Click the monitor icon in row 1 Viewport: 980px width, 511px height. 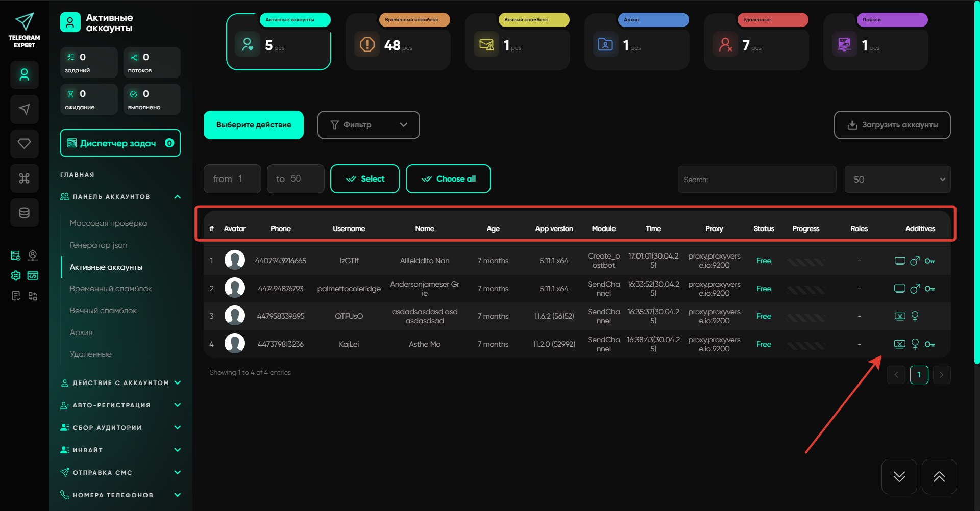click(x=899, y=261)
